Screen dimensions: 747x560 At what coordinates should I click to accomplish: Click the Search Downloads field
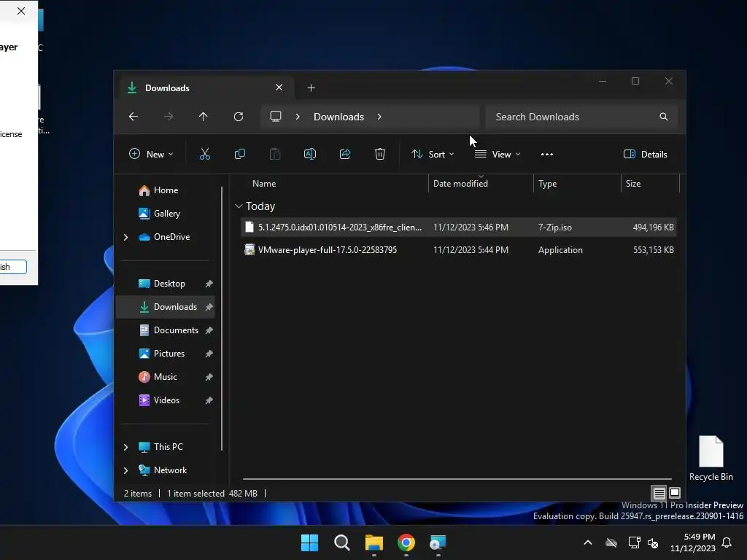581,117
